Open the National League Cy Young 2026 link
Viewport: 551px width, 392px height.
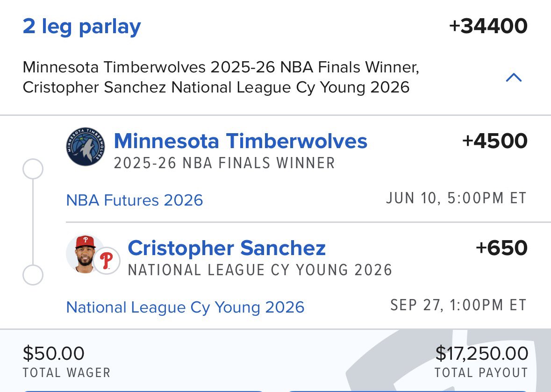[x=185, y=307]
